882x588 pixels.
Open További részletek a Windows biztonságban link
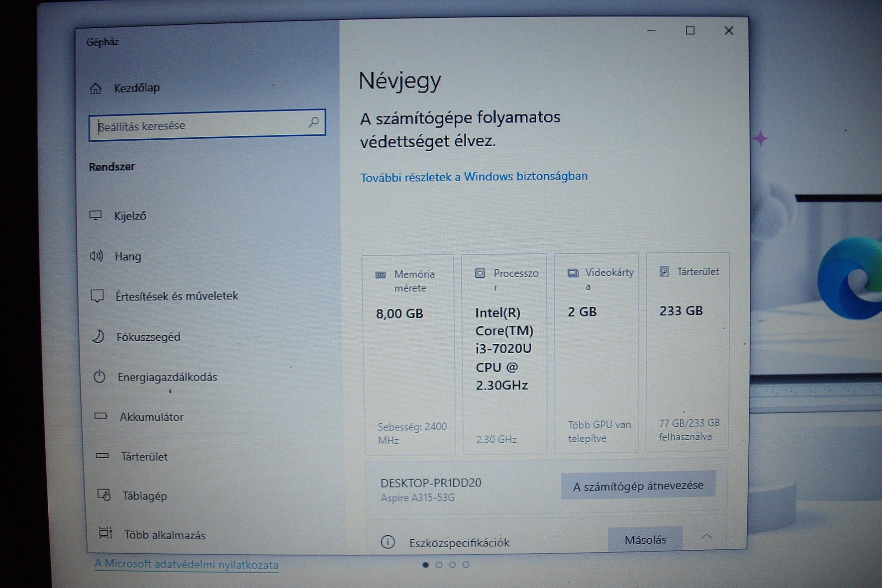[474, 177]
